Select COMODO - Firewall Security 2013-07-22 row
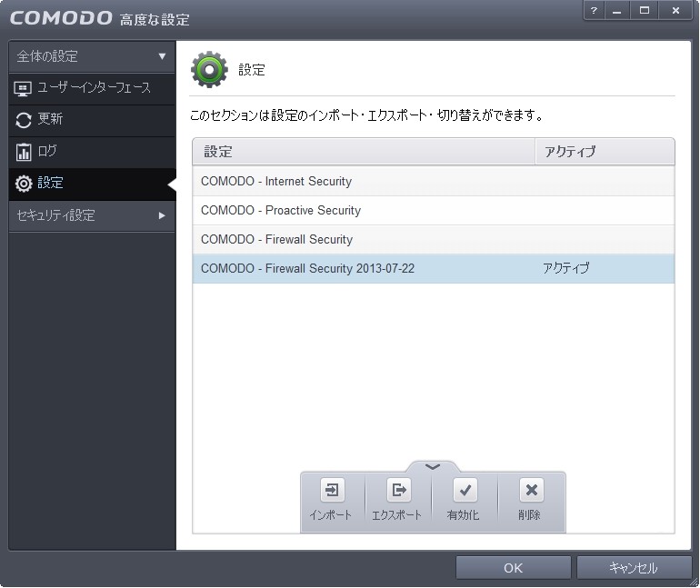The height and width of the screenshot is (588, 700). 433,269
